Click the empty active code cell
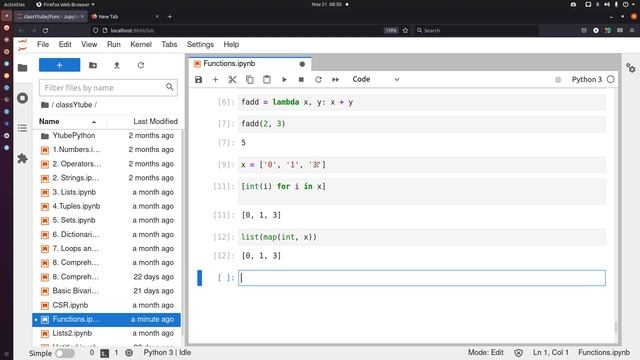This screenshot has width=640, height=360. 422,278
